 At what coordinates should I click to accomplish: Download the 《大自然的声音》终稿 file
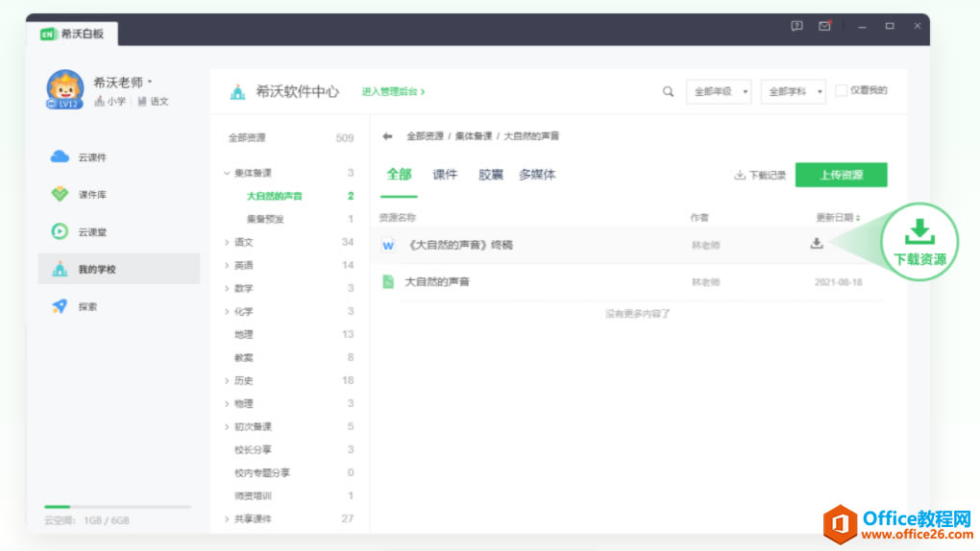pos(817,244)
